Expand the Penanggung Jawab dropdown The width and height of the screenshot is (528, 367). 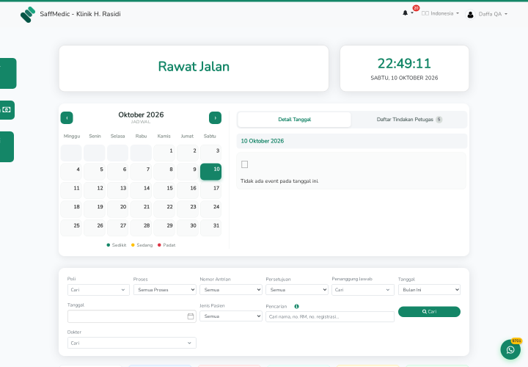point(363,290)
